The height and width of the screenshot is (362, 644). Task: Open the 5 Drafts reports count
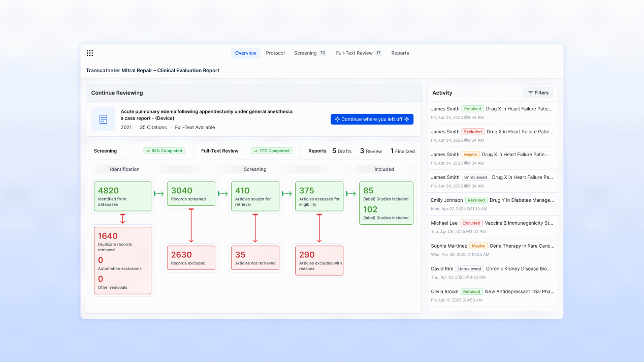point(342,151)
